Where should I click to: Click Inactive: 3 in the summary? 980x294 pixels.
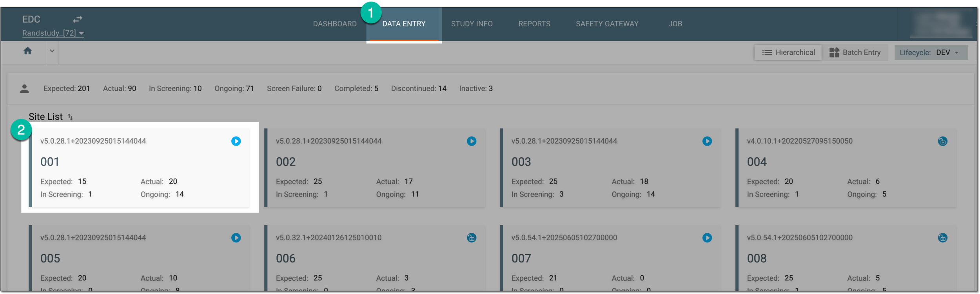(476, 89)
